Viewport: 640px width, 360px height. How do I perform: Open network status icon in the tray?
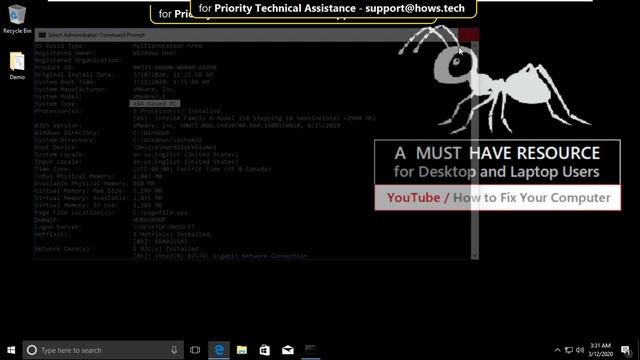[569, 350]
